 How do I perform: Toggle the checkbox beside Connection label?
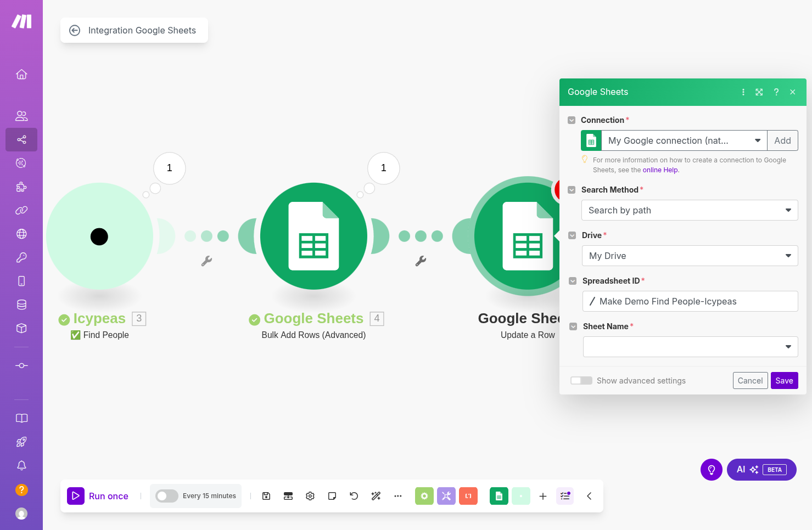[572, 120]
